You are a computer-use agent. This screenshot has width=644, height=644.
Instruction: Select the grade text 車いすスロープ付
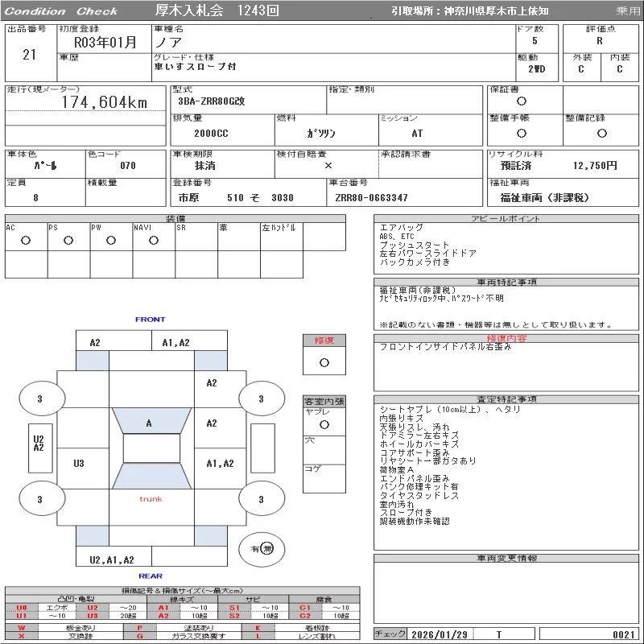point(195,67)
